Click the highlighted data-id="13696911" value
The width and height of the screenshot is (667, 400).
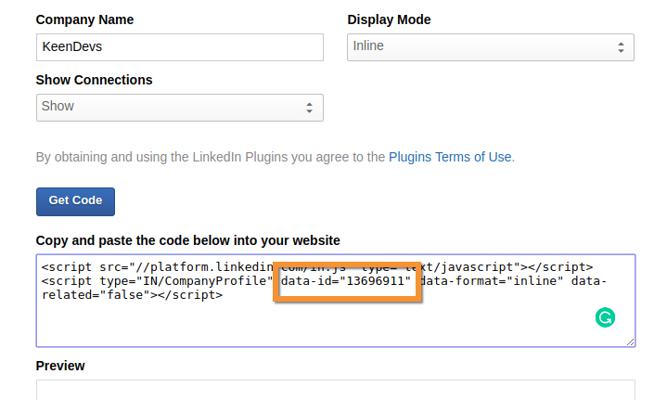point(346,282)
